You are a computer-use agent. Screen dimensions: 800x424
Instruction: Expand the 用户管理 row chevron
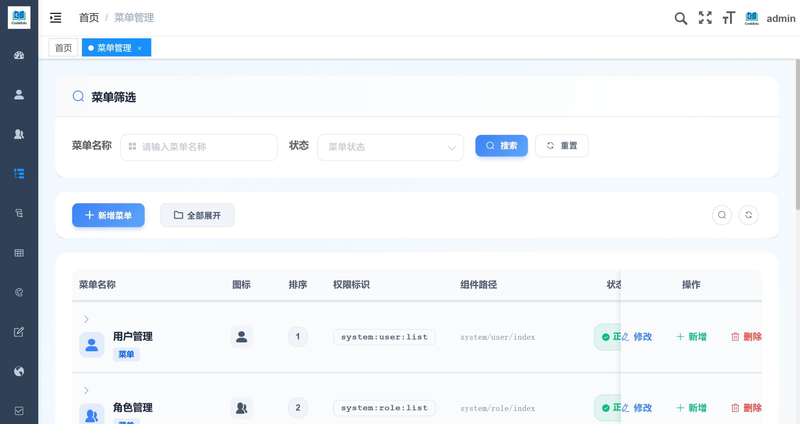point(86,319)
